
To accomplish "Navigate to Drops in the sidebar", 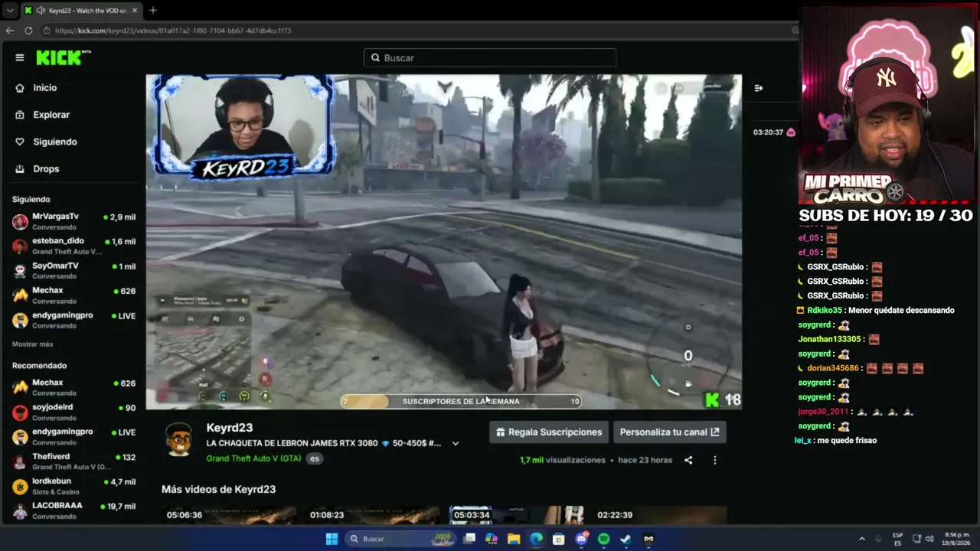I will tap(46, 168).
